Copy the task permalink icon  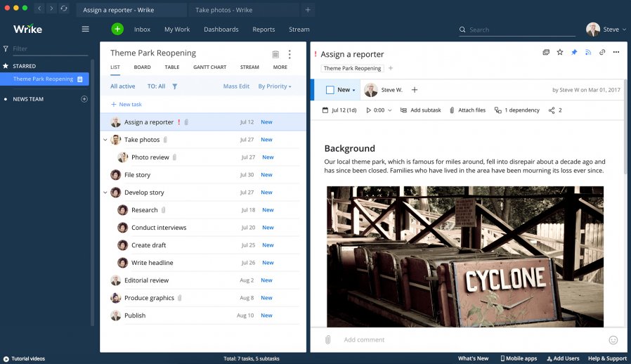pyautogui.click(x=602, y=52)
